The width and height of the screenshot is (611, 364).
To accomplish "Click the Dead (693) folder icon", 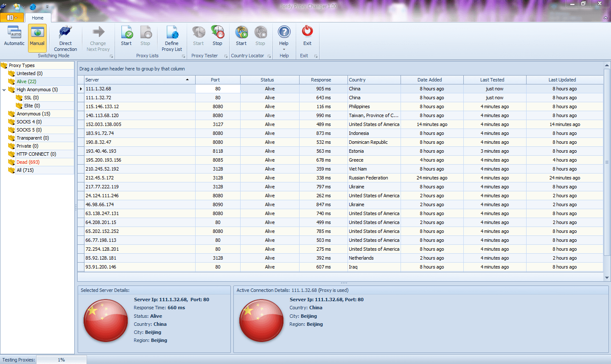I will [11, 162].
